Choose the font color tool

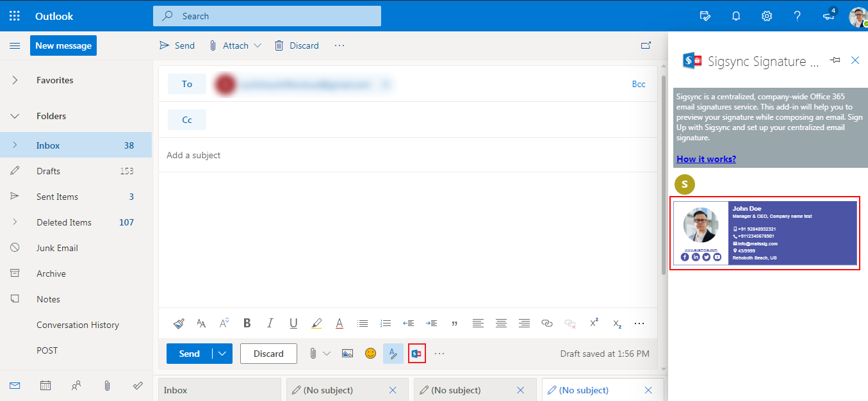point(340,323)
